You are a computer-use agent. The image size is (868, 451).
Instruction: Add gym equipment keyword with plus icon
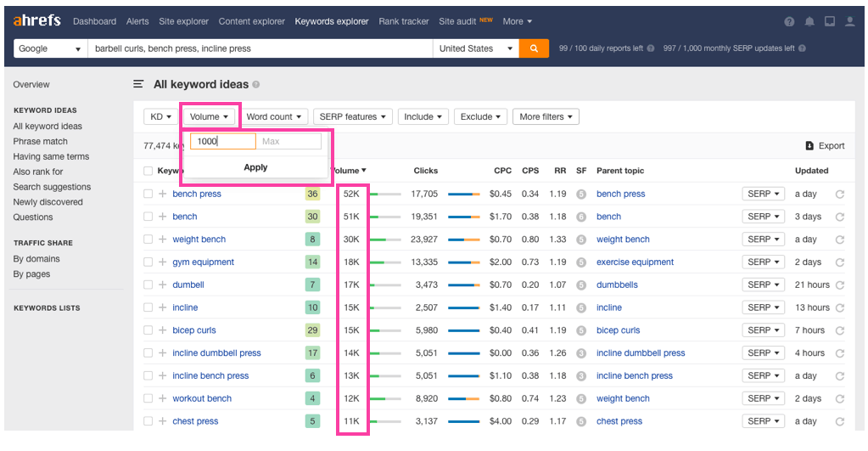click(x=163, y=262)
